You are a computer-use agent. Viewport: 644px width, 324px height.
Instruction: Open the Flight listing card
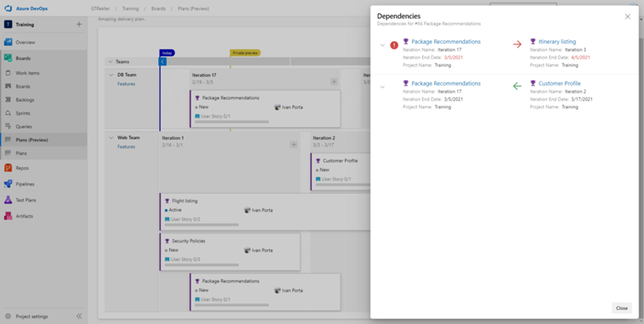tap(265, 212)
